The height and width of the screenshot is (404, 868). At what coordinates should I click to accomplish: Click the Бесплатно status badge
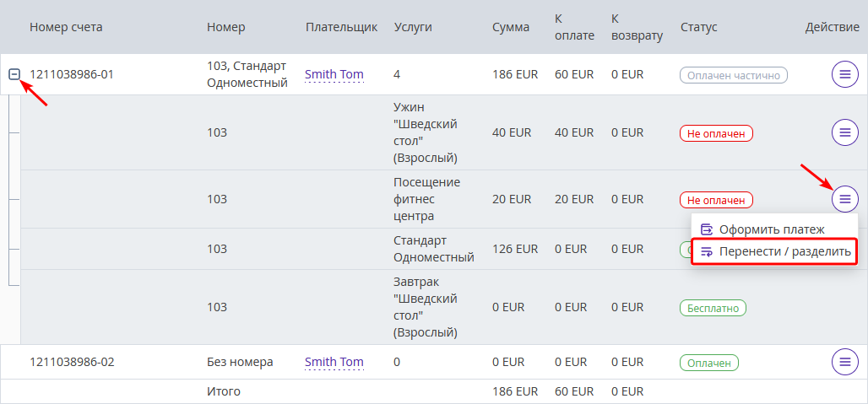coord(713,308)
